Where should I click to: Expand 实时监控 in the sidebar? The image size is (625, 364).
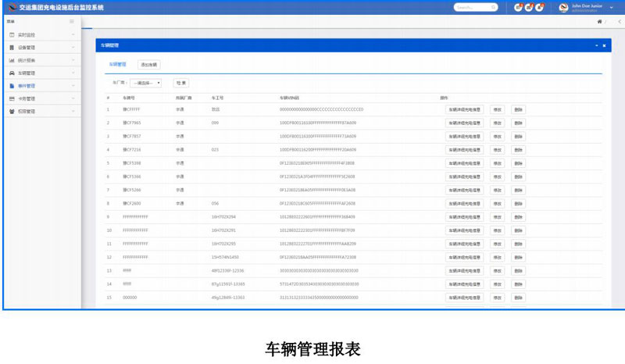coord(39,35)
